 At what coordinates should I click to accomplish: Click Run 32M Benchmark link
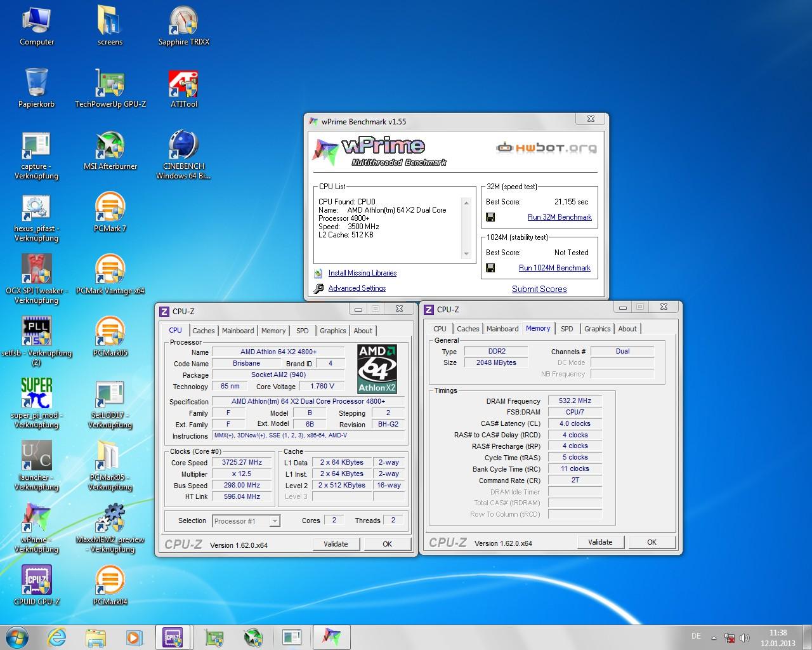click(560, 217)
